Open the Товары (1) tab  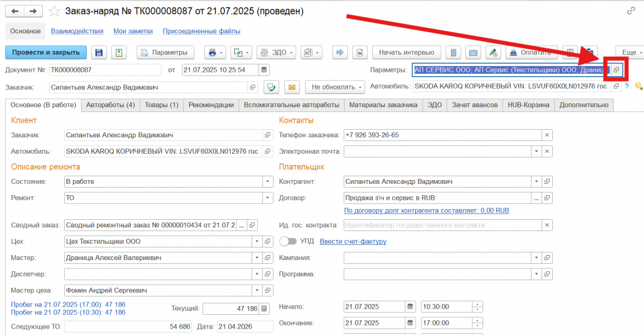[x=161, y=105]
